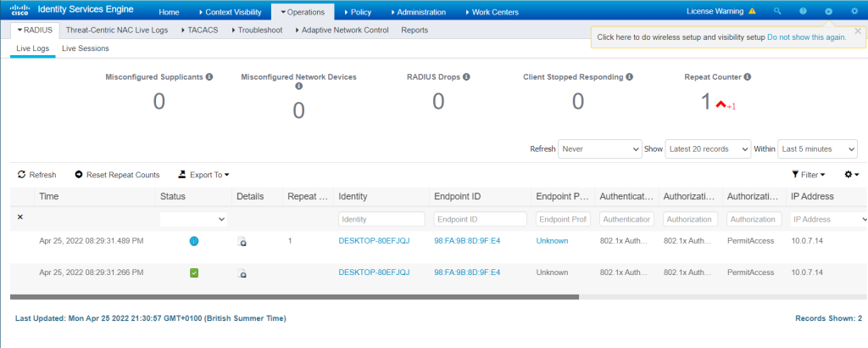Open the Troubleshoot submenu
Screen dimensions: 868x348
[x=257, y=30]
